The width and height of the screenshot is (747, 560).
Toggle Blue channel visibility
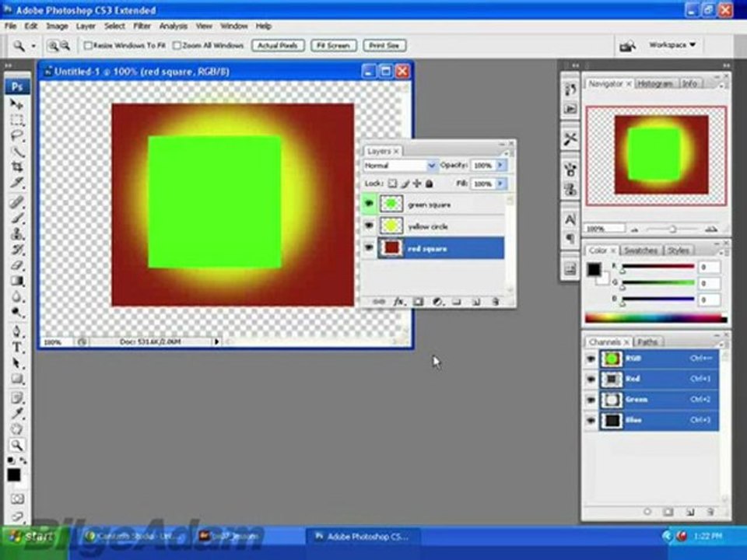(x=591, y=421)
